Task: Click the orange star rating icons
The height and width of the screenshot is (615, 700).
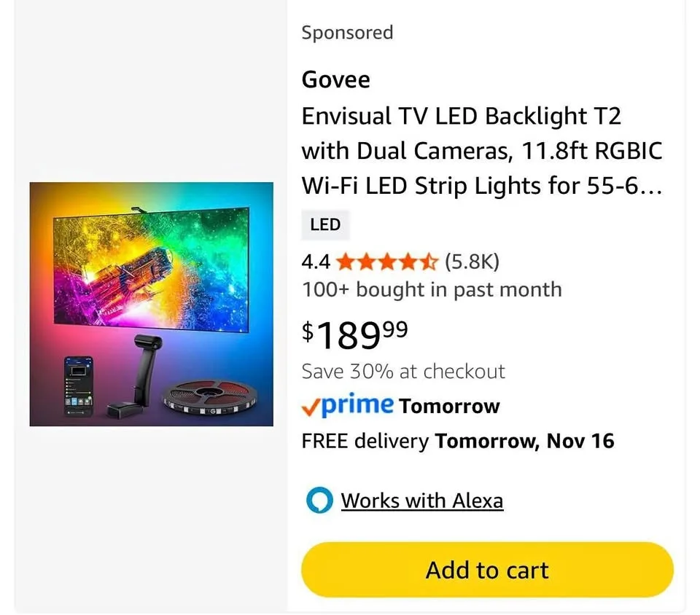Action: click(387, 261)
